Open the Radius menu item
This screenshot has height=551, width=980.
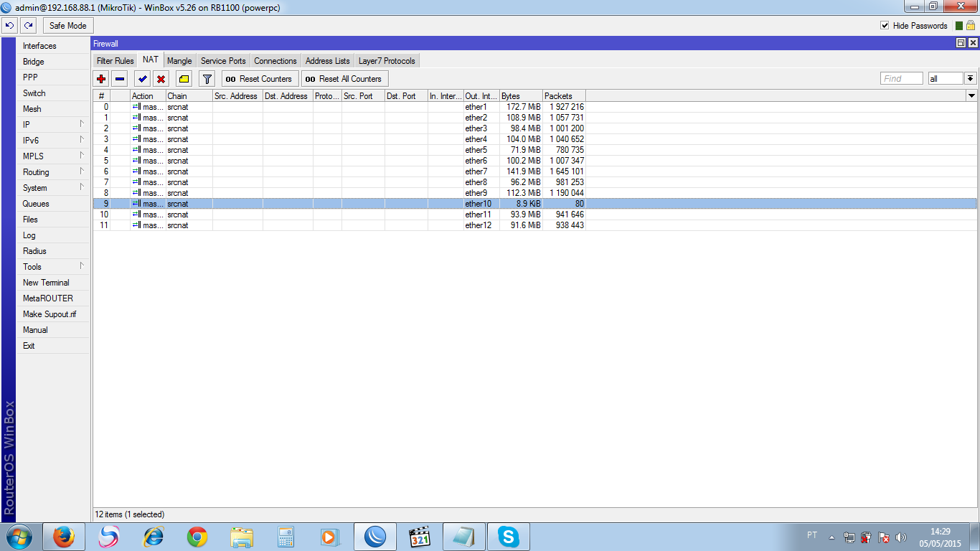[x=54, y=251]
